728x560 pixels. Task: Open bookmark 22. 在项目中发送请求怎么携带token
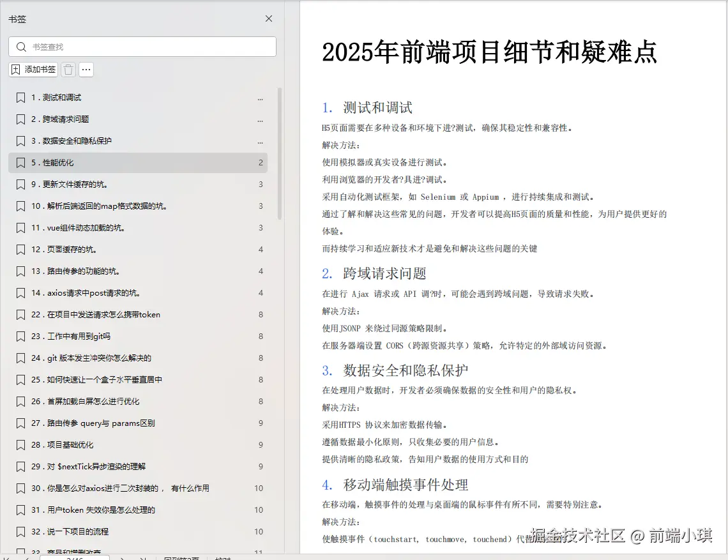tap(138, 315)
